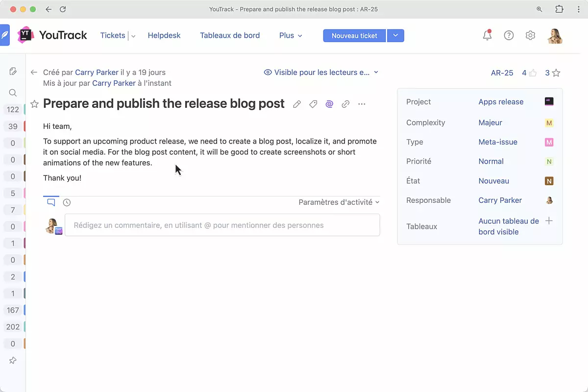Go to Tableaux de bord
The width and height of the screenshot is (588, 392).
230,35
